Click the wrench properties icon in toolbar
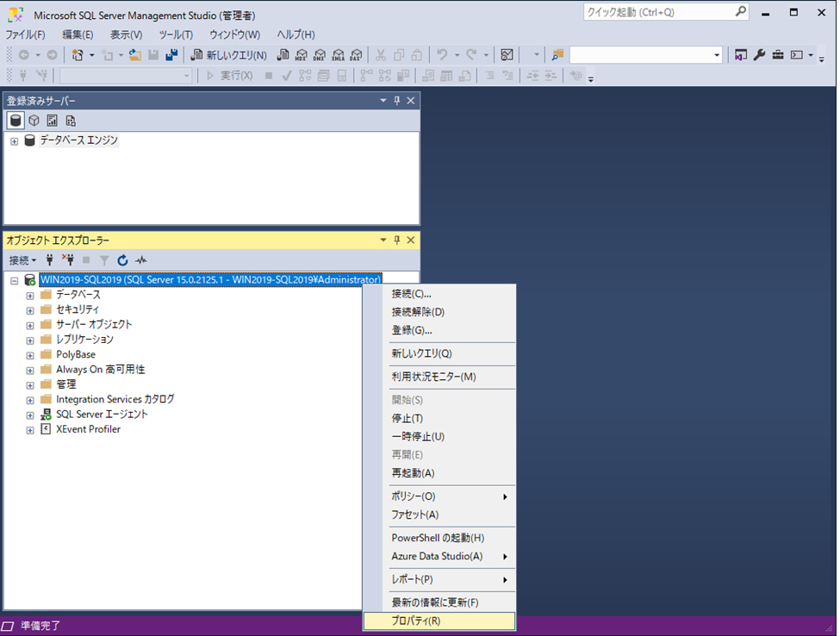Viewport: 840px width, 636px height. coord(759,55)
